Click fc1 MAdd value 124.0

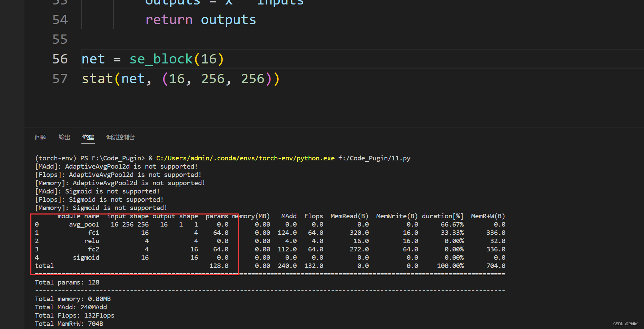287,233
